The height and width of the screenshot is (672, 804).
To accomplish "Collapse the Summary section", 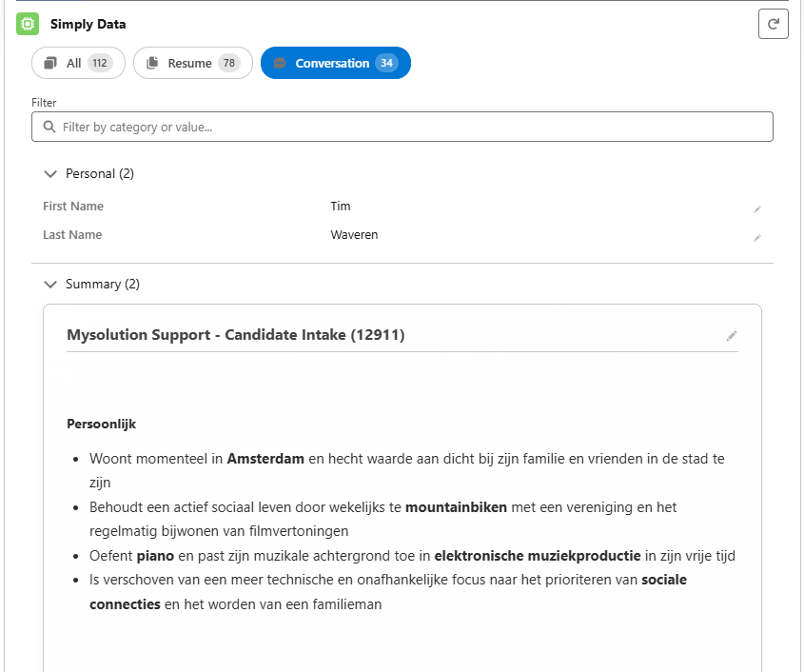I will [50, 284].
